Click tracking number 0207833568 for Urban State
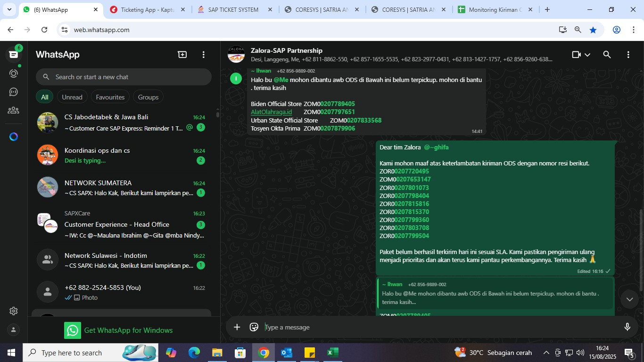The width and height of the screenshot is (644, 362). [364, 120]
